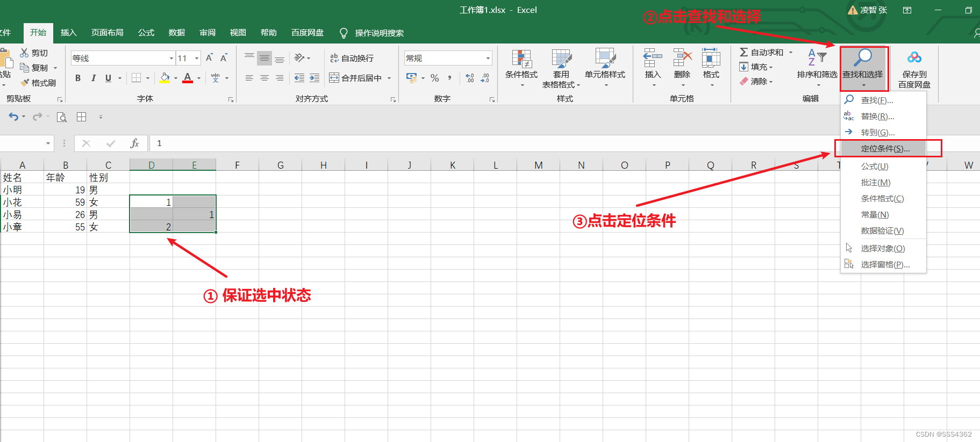Image resolution: width=980 pixels, height=442 pixels.
Task: Align text left icon
Action: (x=249, y=78)
